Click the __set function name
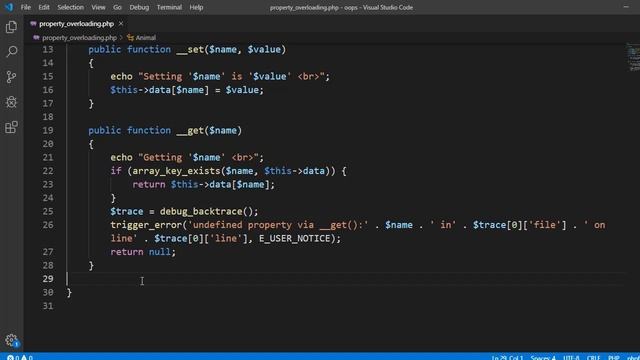The width and height of the screenshot is (640, 360). click(190, 49)
